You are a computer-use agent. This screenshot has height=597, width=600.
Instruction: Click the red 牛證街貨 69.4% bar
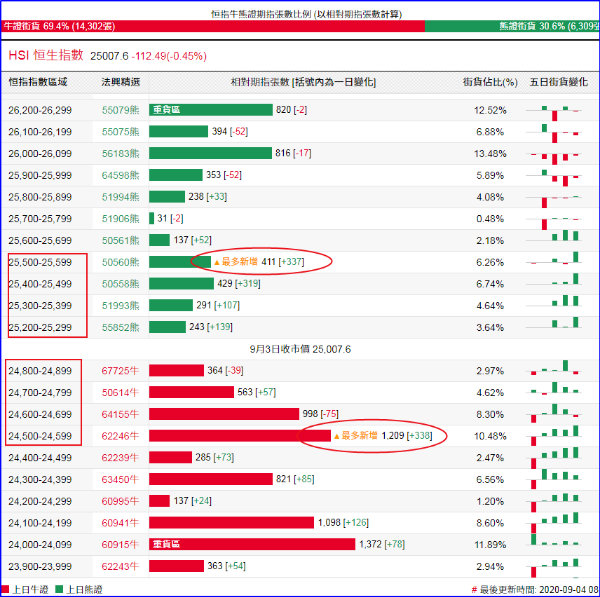click(213, 26)
